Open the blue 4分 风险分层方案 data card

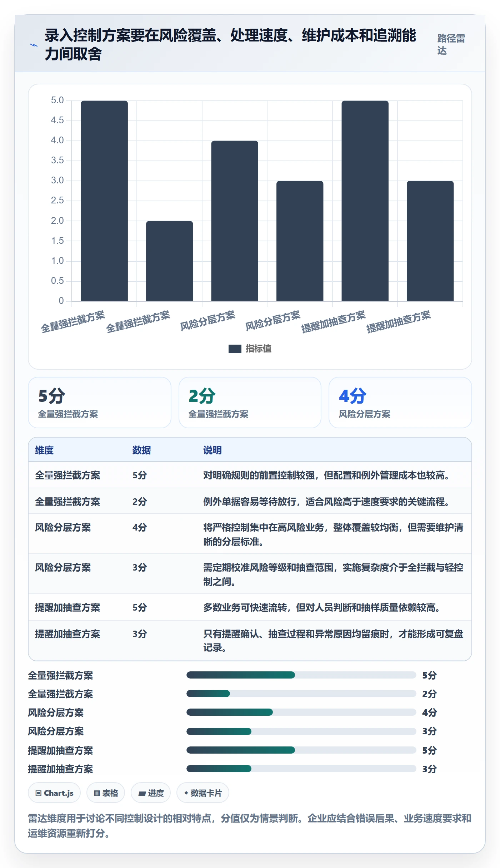click(x=400, y=403)
